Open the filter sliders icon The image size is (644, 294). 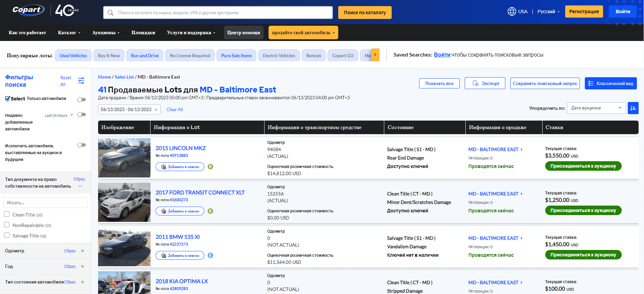[x=81, y=81]
